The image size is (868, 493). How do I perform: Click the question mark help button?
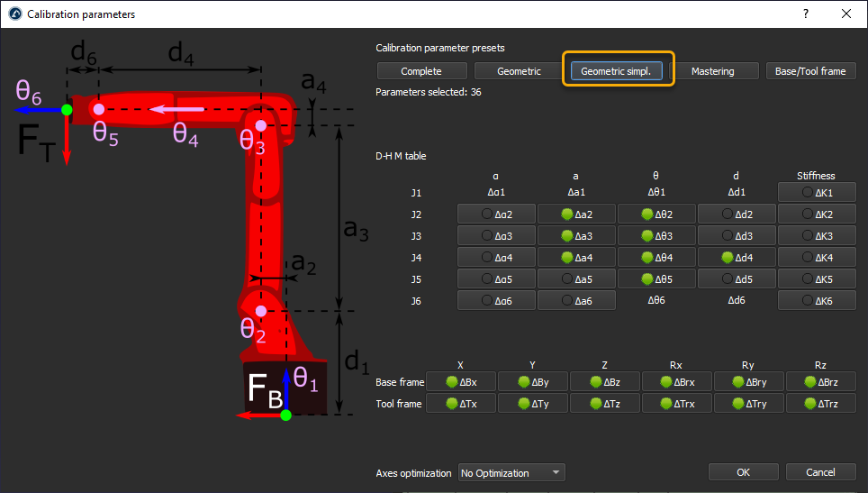(805, 14)
